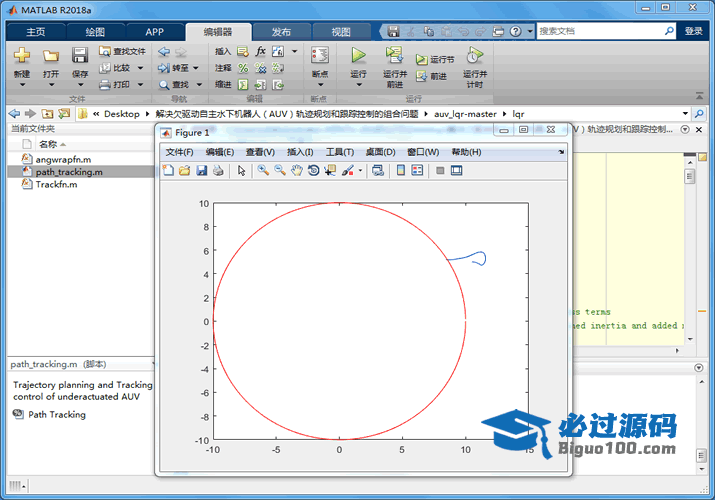Click the blue back navigation arrow in the ribbon
715x500 pixels.
coord(164,52)
